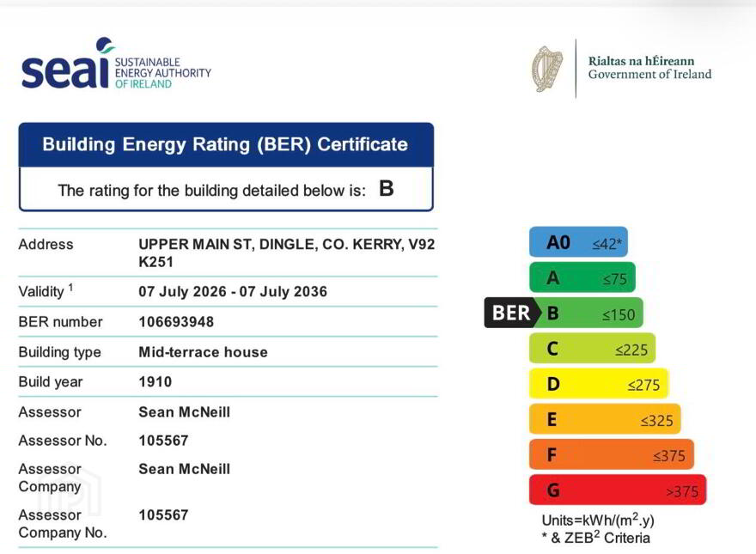Image resolution: width=756 pixels, height=554 pixels.
Task: Click the Assessor Company No. value 105567
Action: (163, 515)
